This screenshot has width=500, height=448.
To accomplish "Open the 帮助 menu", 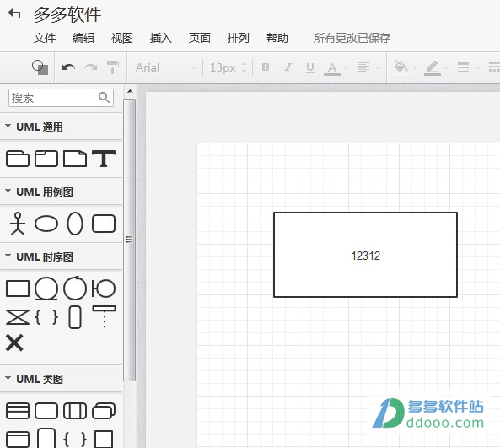I will pyautogui.click(x=277, y=38).
